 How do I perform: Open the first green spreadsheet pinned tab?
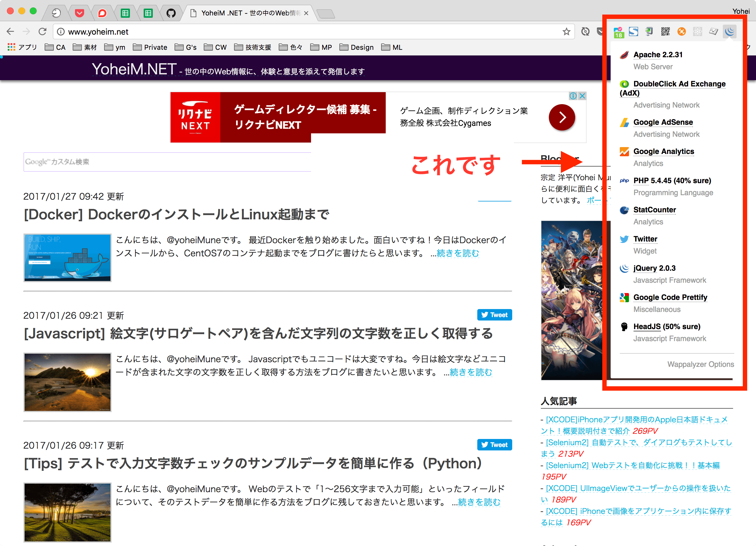click(x=125, y=13)
